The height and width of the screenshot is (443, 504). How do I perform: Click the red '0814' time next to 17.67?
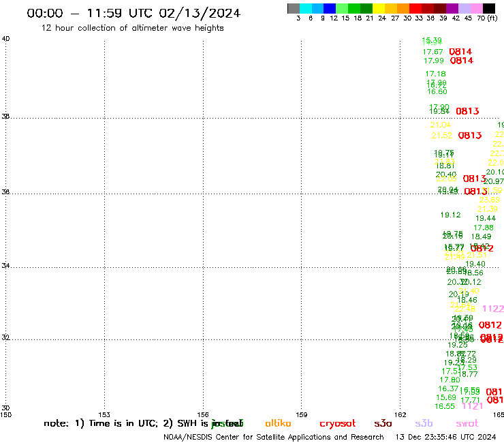pyautogui.click(x=460, y=52)
